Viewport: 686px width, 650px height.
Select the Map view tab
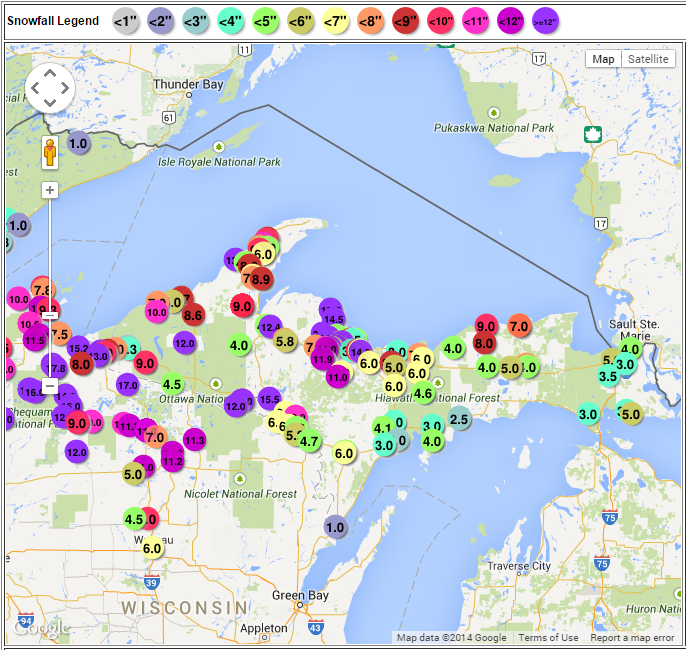[603, 59]
